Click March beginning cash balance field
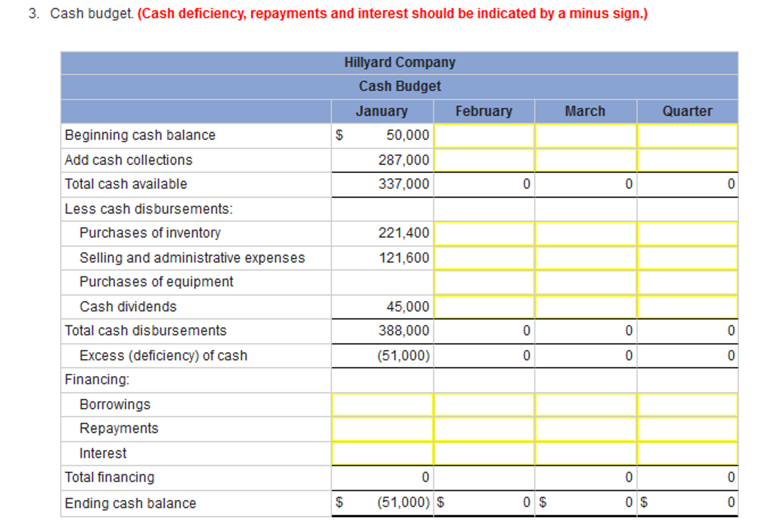Image resolution: width=757 pixels, height=532 pixels. (585, 136)
